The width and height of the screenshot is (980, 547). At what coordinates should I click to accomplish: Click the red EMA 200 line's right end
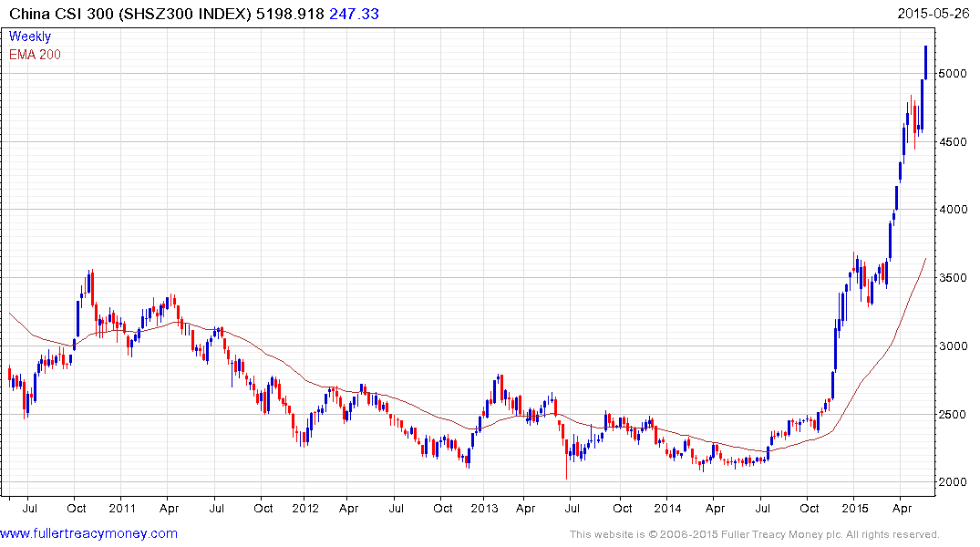click(925, 260)
